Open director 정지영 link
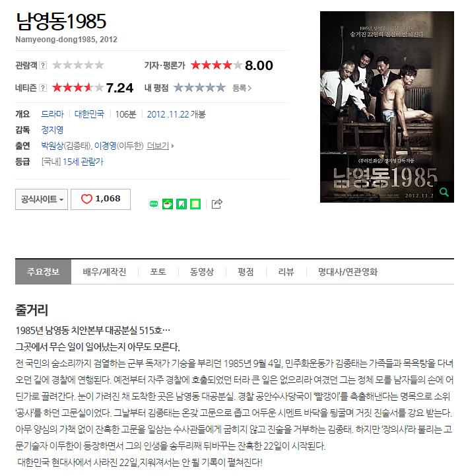This screenshot has height=476, width=462. tap(53, 130)
